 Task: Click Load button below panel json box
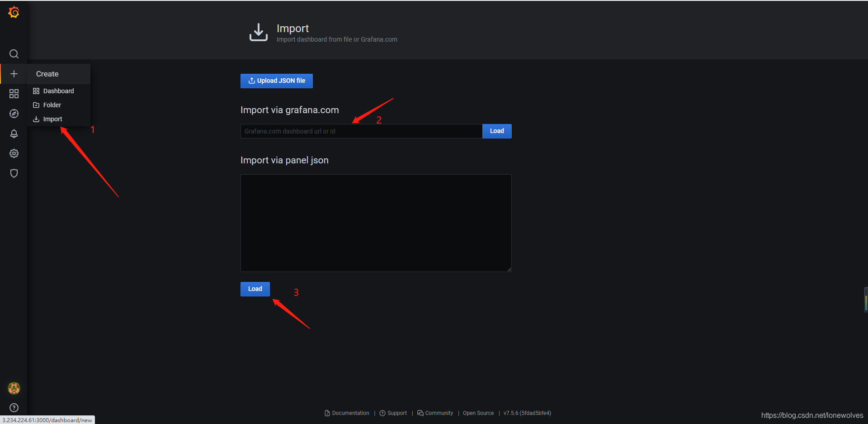pos(255,289)
